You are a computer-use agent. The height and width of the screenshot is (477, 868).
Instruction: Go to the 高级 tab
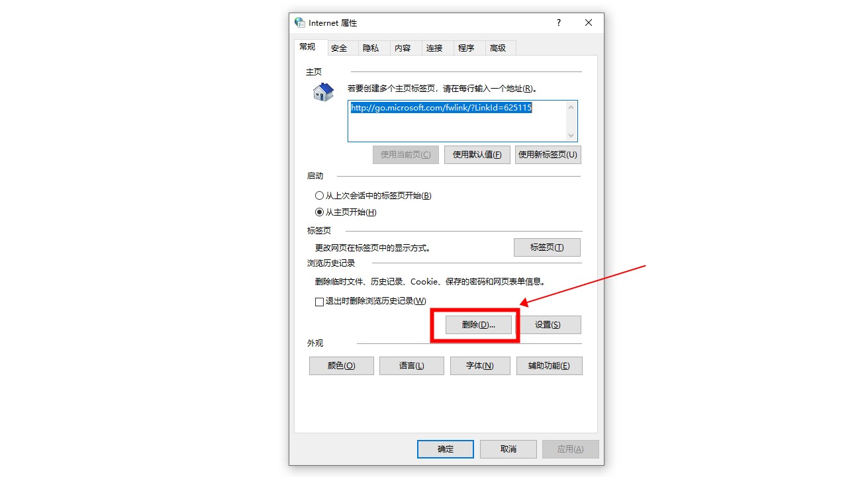pyautogui.click(x=498, y=48)
